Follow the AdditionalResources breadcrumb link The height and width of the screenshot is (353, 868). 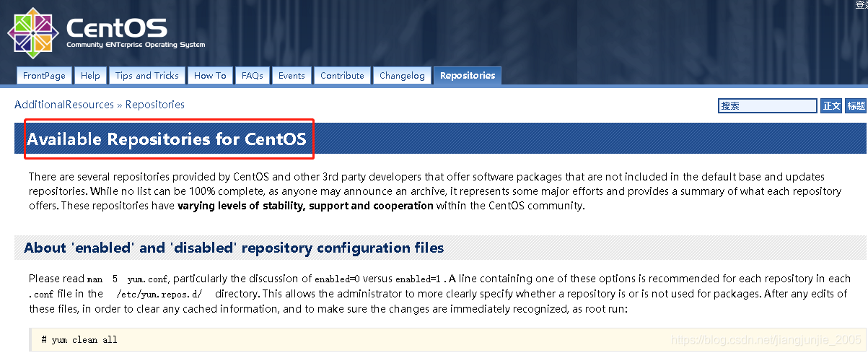pos(64,105)
